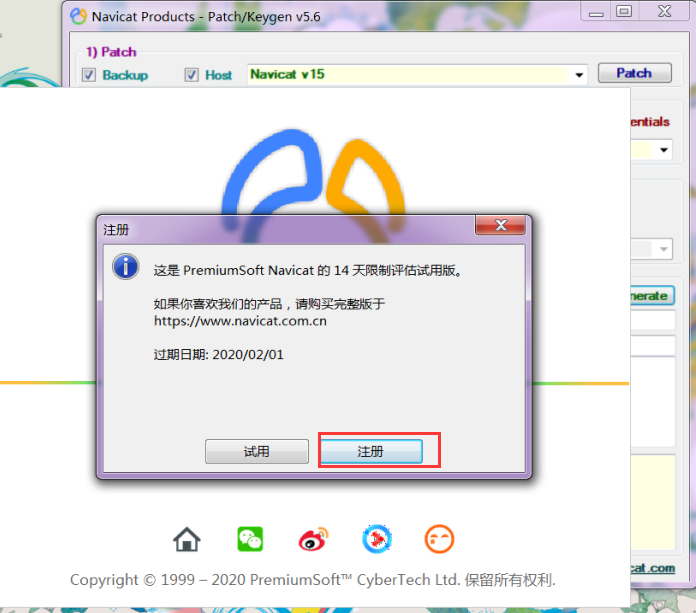This screenshot has height=613, width=696.
Task: Click the '1) Patch' section label
Action: tap(111, 52)
